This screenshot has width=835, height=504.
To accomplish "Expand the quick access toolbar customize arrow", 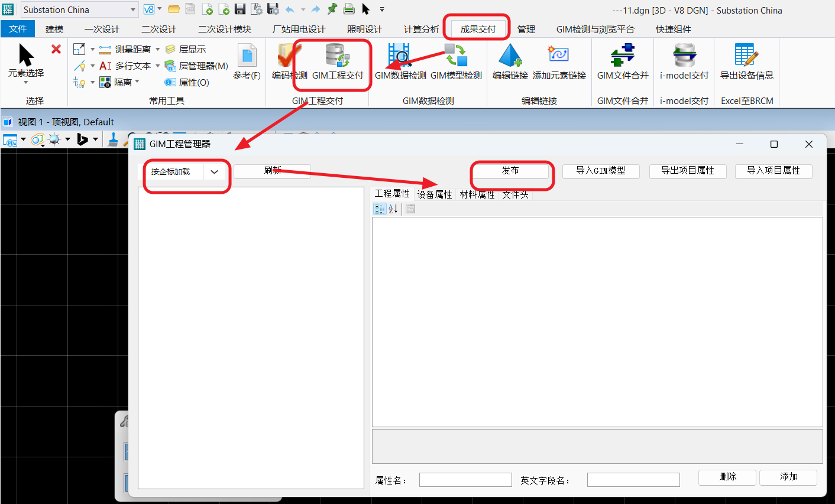I will [382, 9].
